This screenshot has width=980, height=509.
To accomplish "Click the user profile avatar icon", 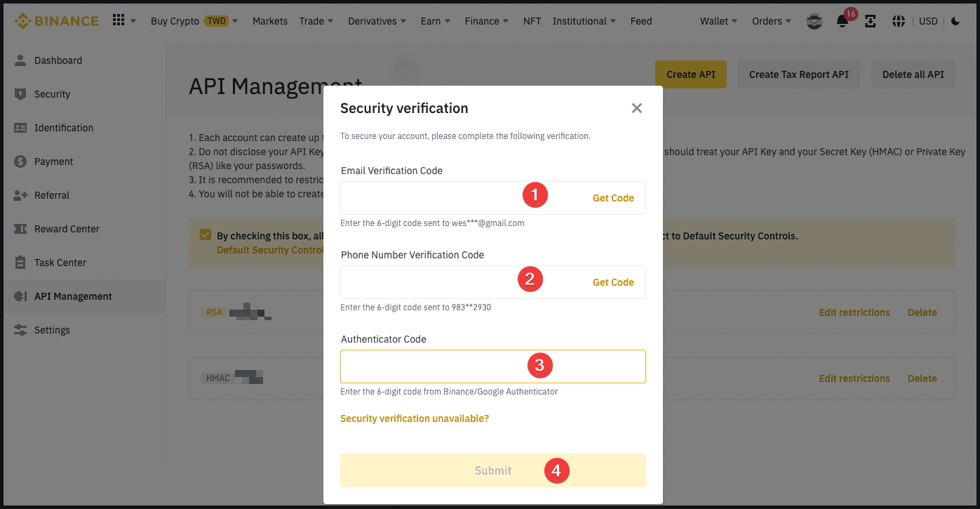I will (x=814, y=21).
